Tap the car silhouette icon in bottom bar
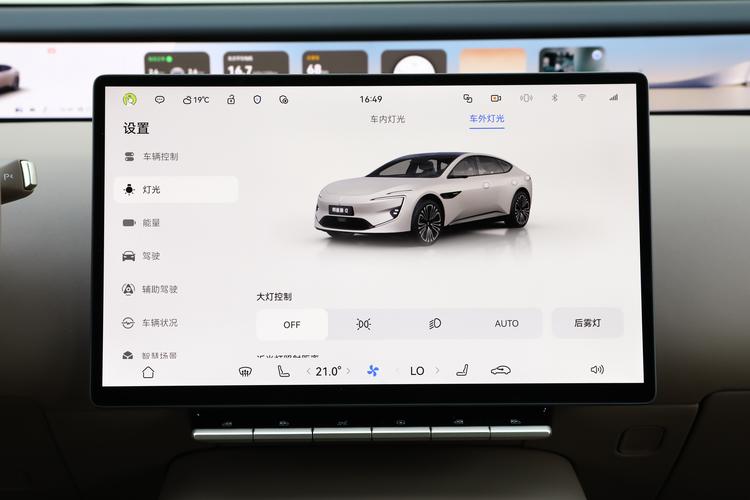The height and width of the screenshot is (500, 750). tap(501, 371)
